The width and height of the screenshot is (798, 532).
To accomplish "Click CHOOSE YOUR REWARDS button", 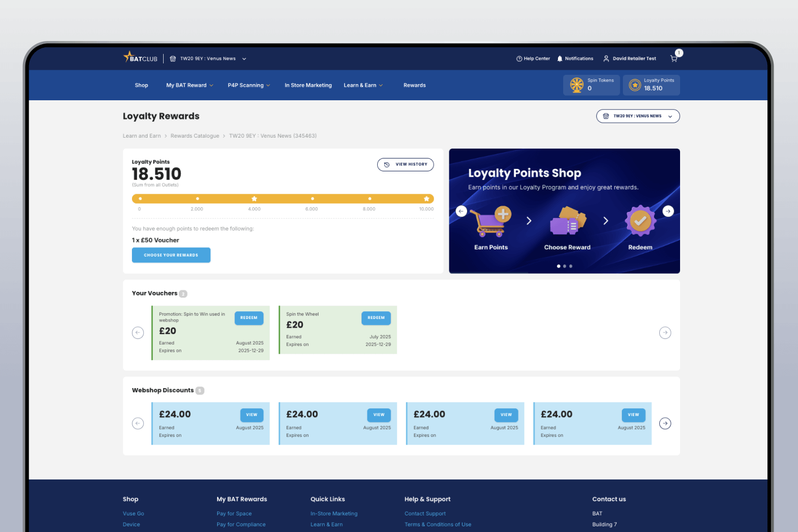I will [171, 255].
